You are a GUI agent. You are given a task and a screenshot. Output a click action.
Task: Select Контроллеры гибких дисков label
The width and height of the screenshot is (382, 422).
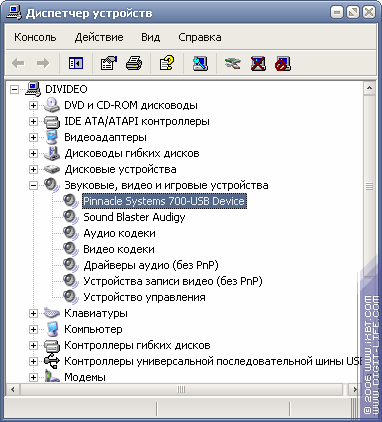[x=137, y=345]
